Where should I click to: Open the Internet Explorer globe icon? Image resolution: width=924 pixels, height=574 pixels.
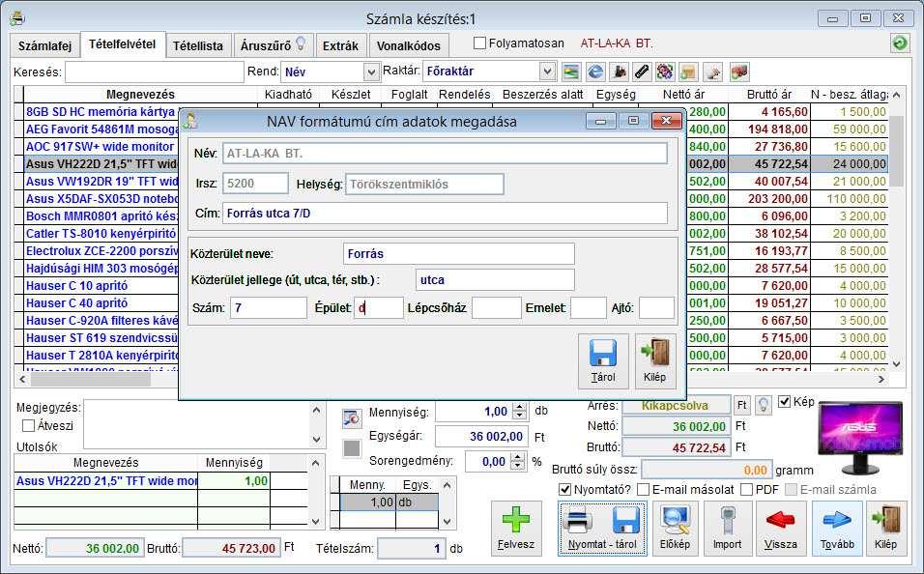(x=595, y=72)
